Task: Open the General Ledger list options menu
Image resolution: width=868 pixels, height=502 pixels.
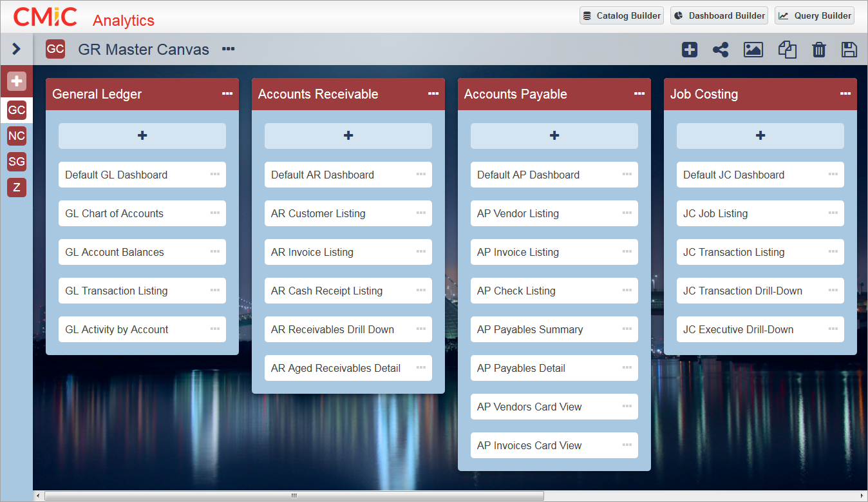Action: [227, 94]
